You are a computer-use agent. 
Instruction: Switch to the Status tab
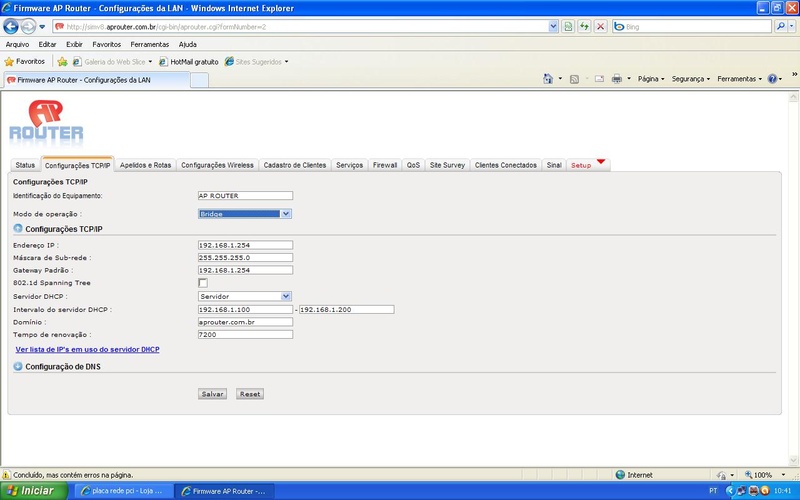pyautogui.click(x=25, y=165)
